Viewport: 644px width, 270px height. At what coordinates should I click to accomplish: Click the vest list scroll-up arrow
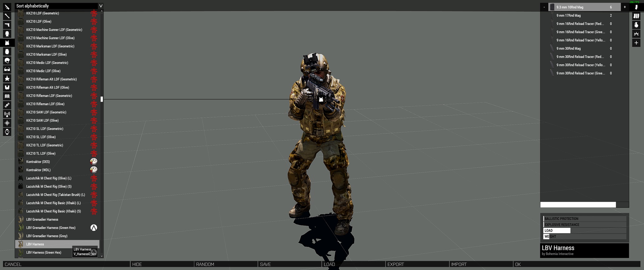point(102,11)
